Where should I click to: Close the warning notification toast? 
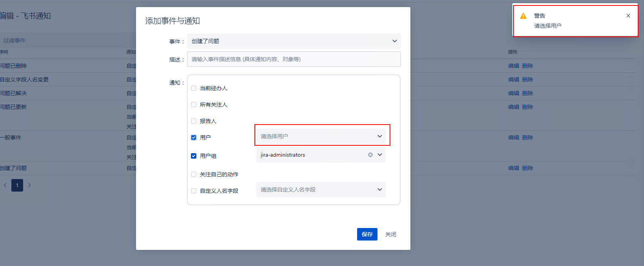[x=628, y=16]
